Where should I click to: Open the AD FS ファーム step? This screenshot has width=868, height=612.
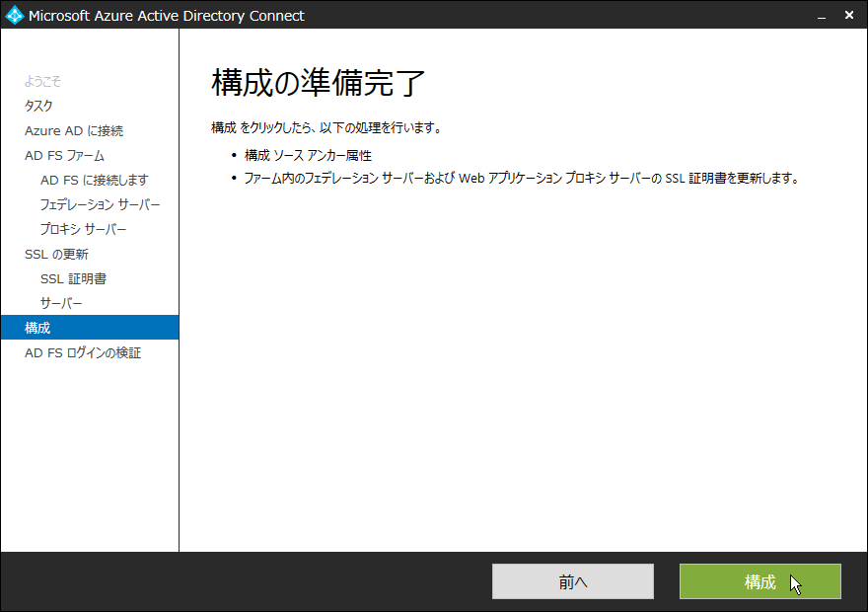[x=64, y=156]
